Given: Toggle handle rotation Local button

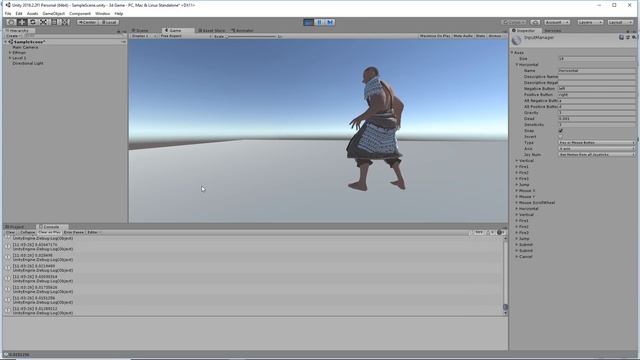Looking at the screenshot, I should (x=109, y=22).
